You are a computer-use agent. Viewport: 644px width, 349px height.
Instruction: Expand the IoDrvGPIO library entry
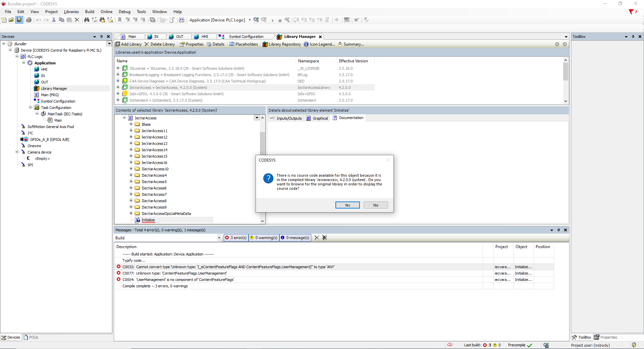click(x=118, y=94)
